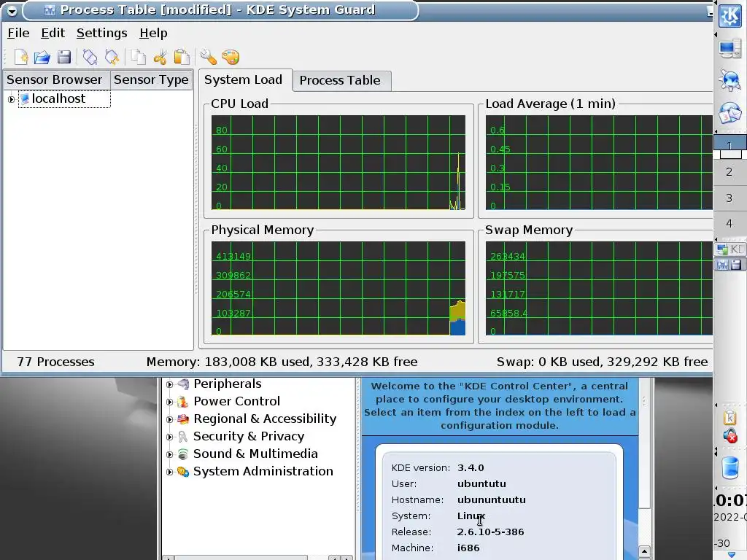Screen dimensions: 747x560
Task: Click the System Administration icon
Action: pos(183,472)
